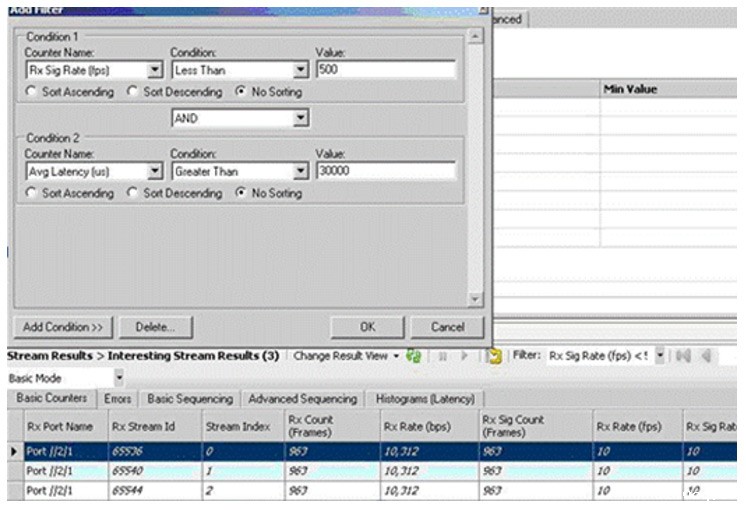The height and width of the screenshot is (511, 746).
Task: Open the Rx Sig Rate counter name dropdown
Action: tap(154, 70)
